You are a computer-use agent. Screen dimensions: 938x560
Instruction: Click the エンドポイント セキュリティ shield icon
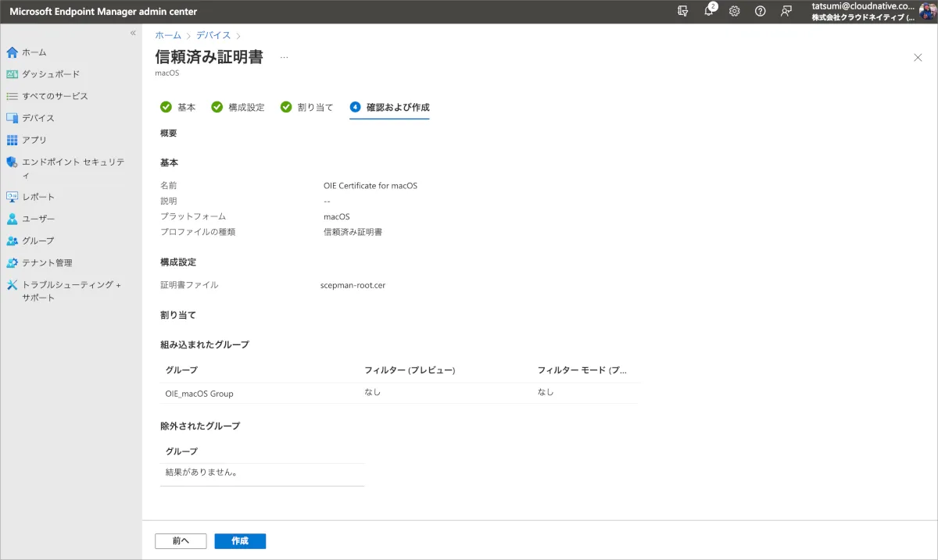coord(12,162)
